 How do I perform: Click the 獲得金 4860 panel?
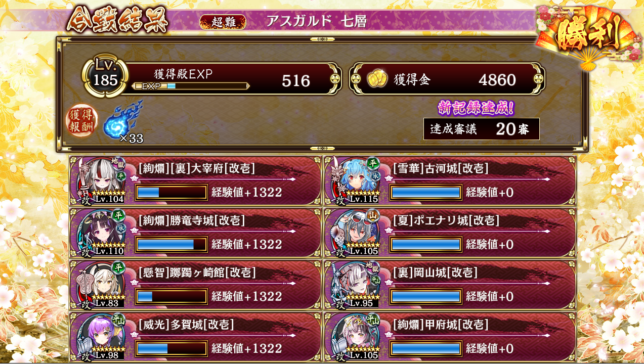[448, 79]
